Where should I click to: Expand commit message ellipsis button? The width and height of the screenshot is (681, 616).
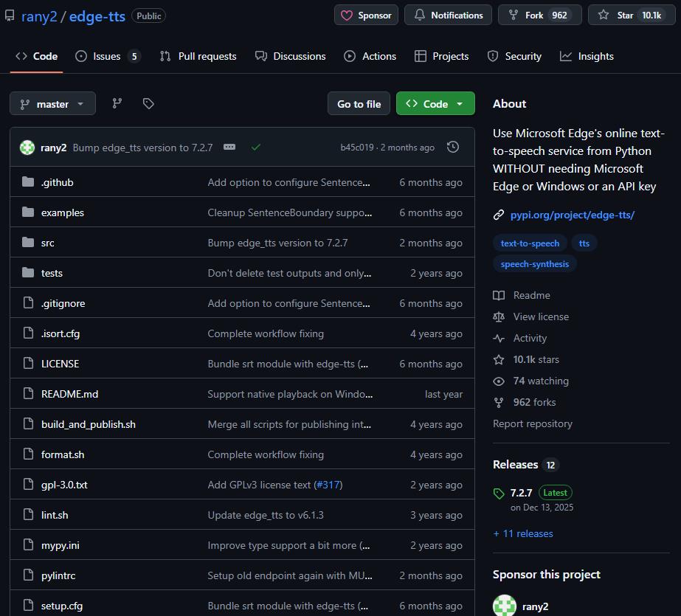click(x=229, y=148)
